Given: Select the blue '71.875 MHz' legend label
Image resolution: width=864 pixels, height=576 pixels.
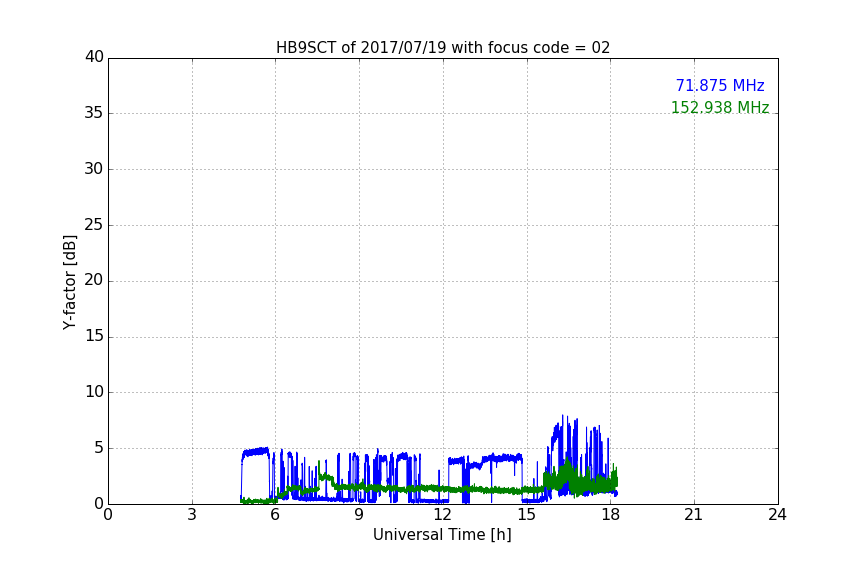Looking at the screenshot, I should (x=720, y=85).
